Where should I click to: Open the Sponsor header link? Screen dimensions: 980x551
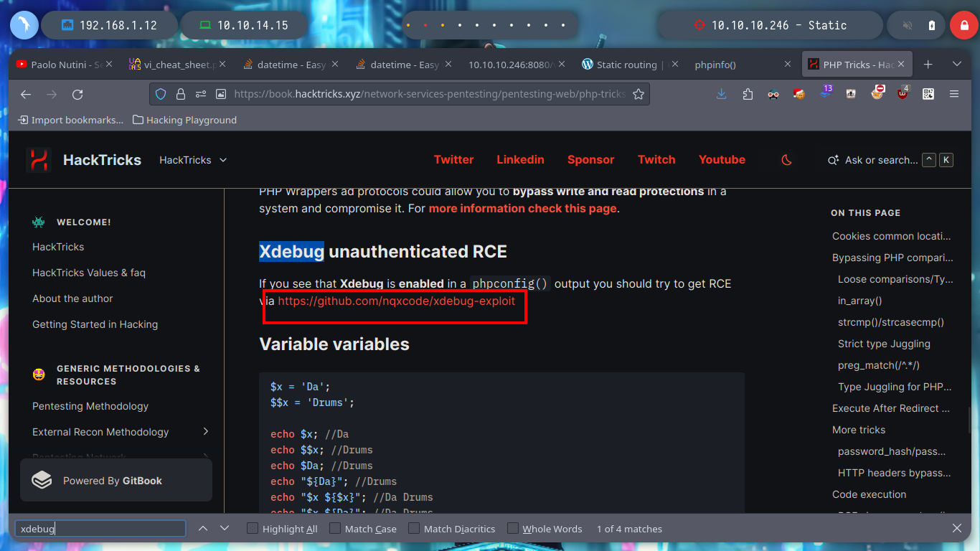(590, 160)
